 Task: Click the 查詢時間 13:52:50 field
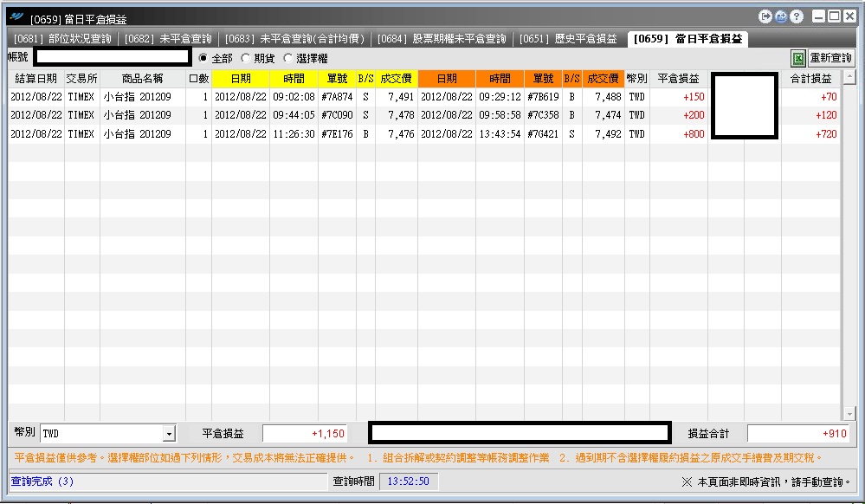point(408,481)
